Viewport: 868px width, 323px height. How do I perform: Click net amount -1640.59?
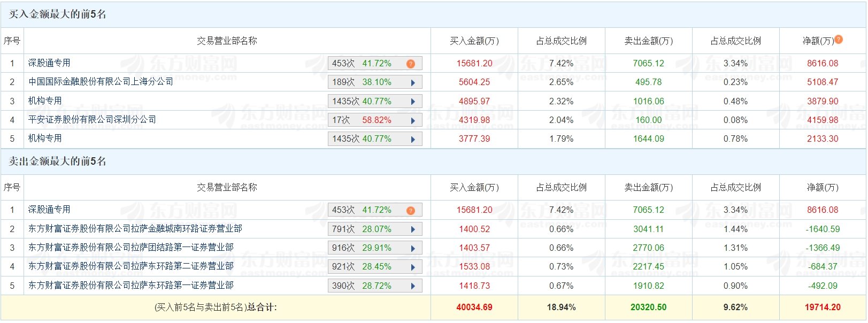pos(823,229)
